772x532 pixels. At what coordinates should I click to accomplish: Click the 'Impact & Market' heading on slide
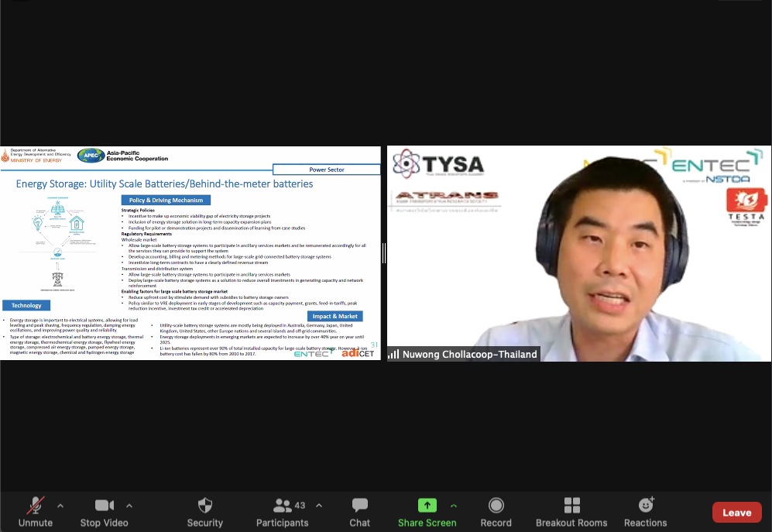click(335, 316)
